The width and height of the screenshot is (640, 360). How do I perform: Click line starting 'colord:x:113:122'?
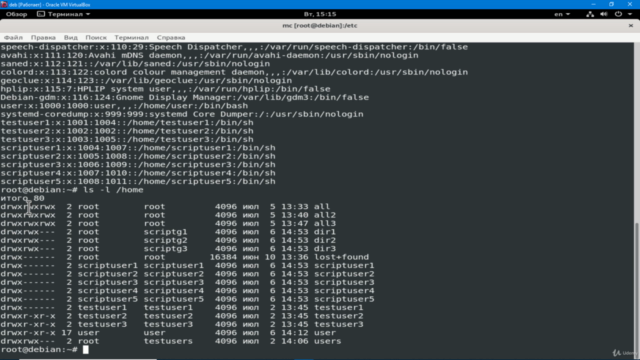point(234,72)
